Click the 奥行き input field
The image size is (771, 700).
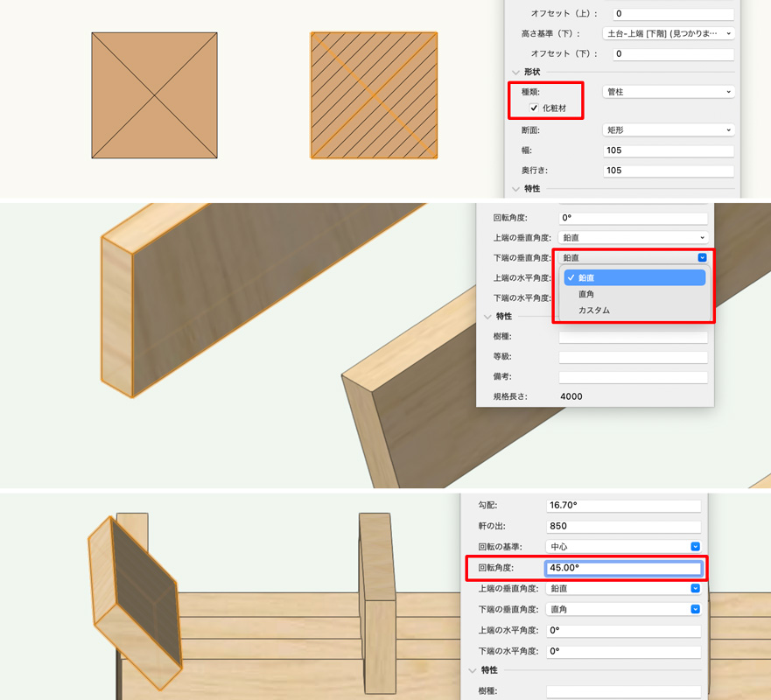tap(669, 171)
